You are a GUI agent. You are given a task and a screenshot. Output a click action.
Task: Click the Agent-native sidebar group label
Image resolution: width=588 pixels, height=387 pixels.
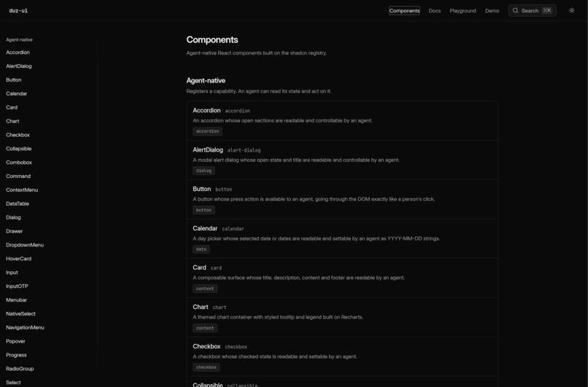19,39
